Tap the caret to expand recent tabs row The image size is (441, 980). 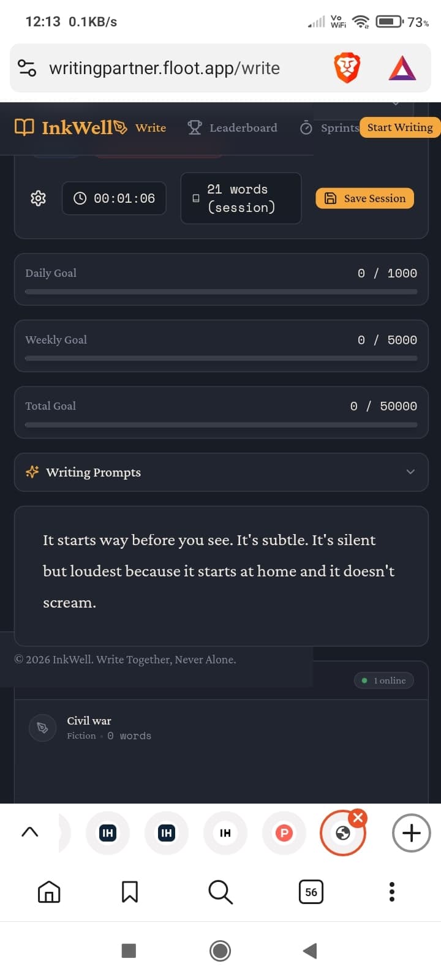coord(30,832)
